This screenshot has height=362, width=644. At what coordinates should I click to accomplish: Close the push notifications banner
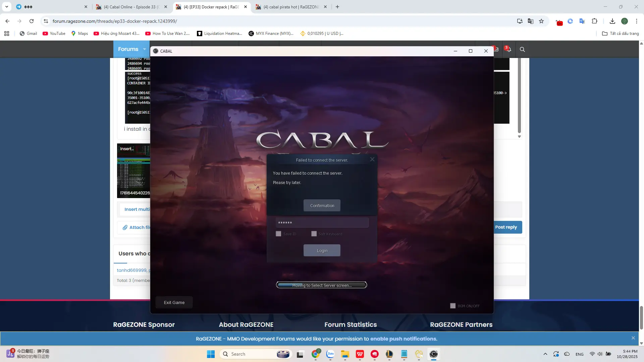tap(633, 338)
